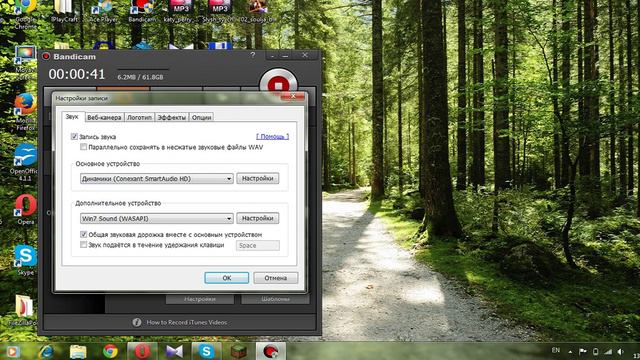Click How to Record iTunes Videos link
This screenshot has width=640, height=360.
(187, 322)
